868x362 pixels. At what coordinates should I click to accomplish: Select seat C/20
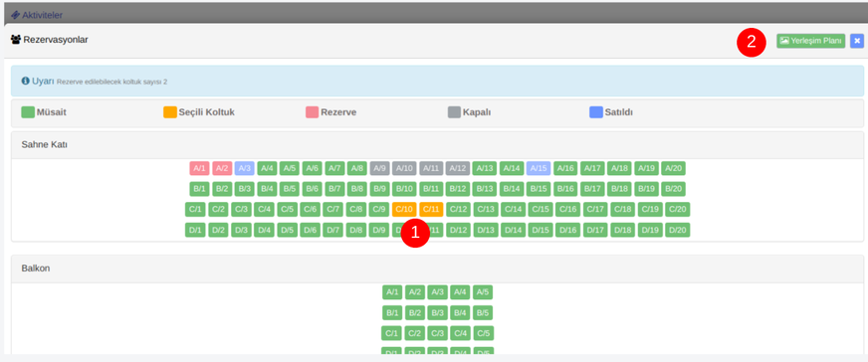(678, 210)
